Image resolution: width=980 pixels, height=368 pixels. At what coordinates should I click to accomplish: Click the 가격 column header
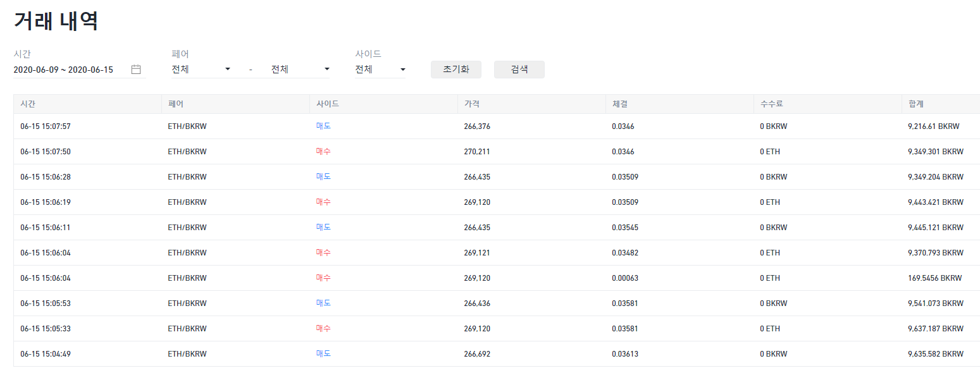(x=472, y=104)
